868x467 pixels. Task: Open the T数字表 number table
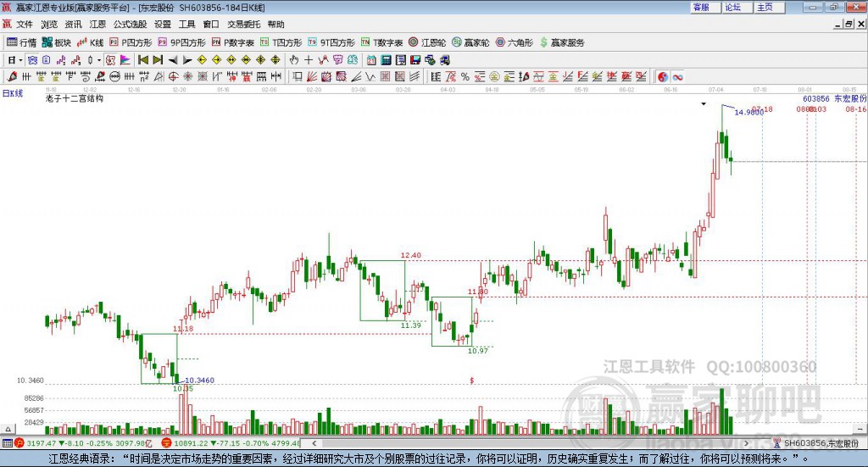(382, 42)
